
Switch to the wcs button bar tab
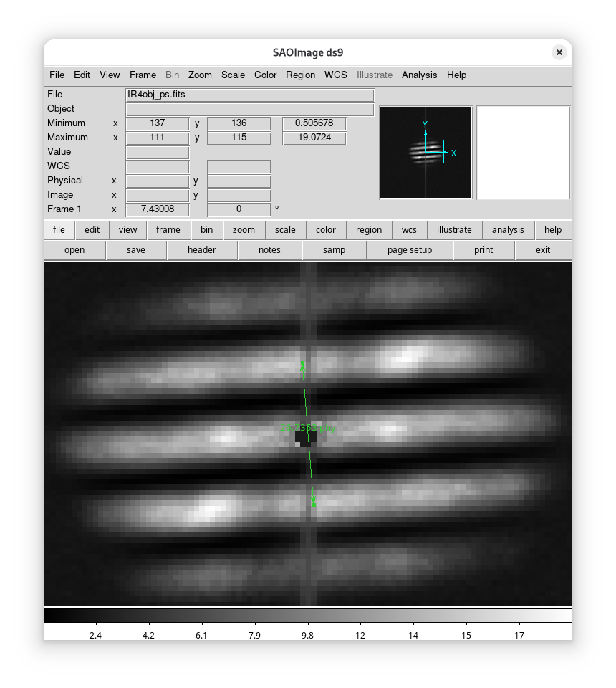pos(409,230)
